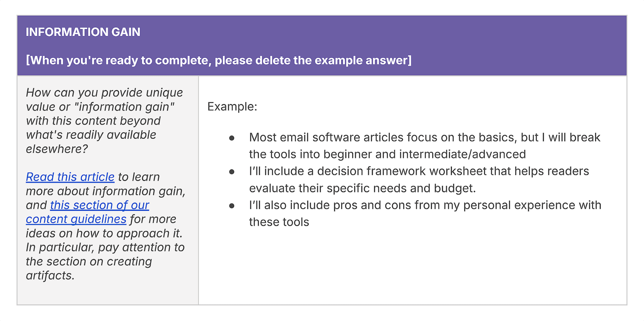Screen dimensions: 644x321
Task: Click the phrase 'ideas on how to approach it'
Action: (x=104, y=233)
